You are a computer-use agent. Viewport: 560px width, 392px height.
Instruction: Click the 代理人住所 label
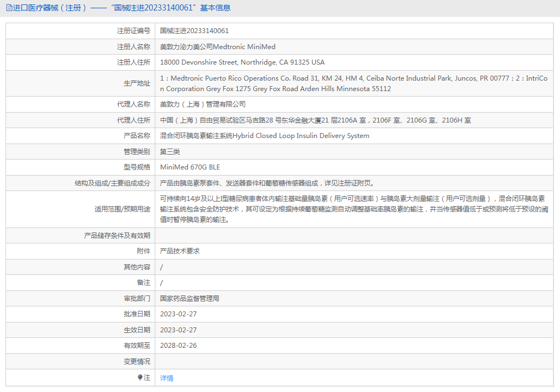[134, 120]
